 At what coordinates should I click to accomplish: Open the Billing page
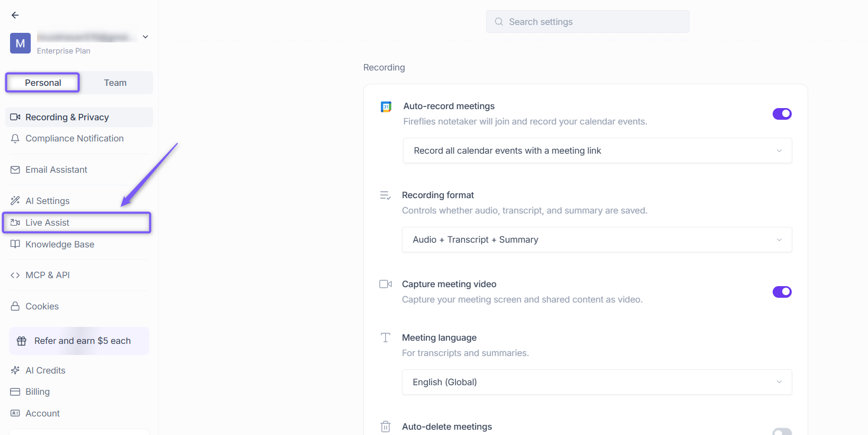coord(79,392)
